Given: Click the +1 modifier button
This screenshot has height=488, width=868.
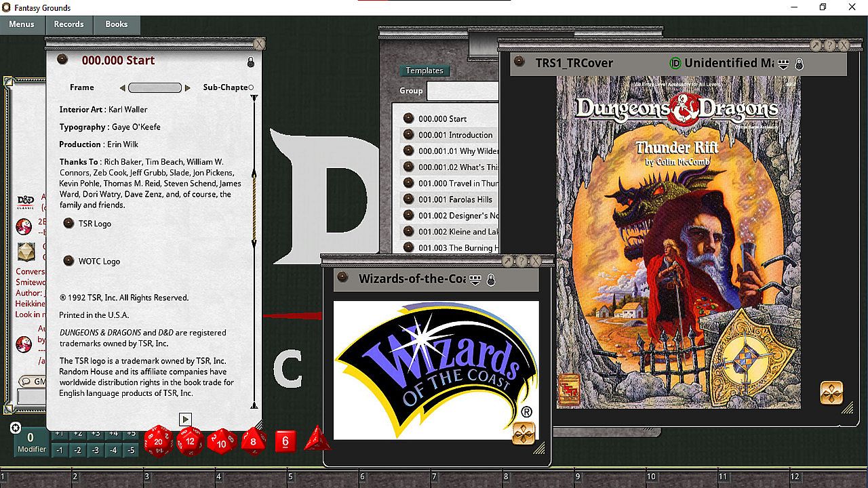Looking at the screenshot, I should pyautogui.click(x=59, y=434).
